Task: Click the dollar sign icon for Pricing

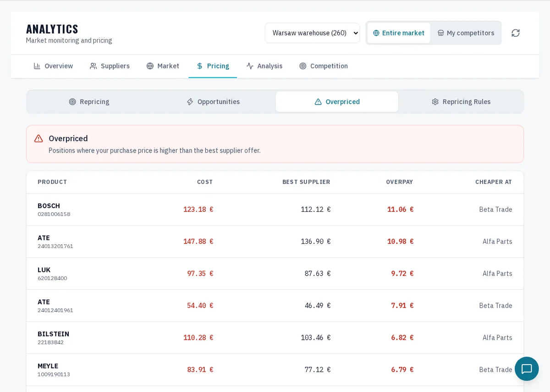Action: pyautogui.click(x=200, y=66)
